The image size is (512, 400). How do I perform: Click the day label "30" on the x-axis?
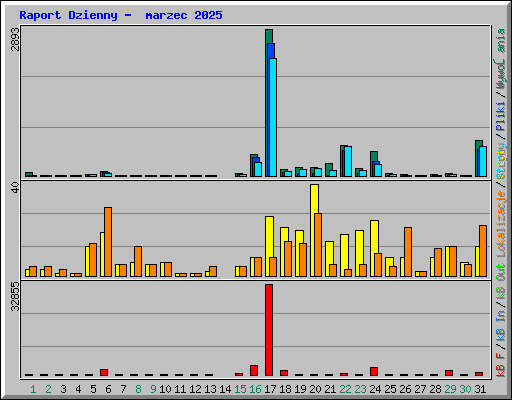465,389
